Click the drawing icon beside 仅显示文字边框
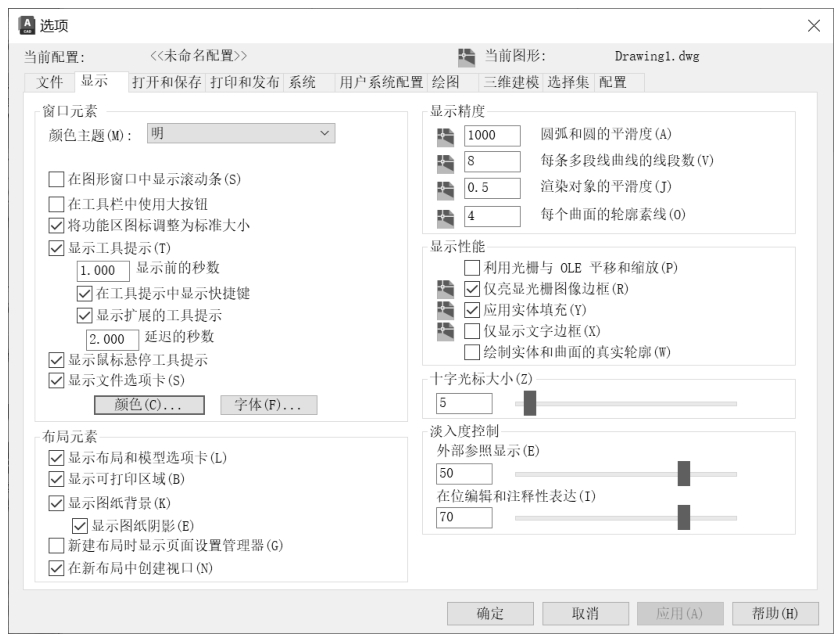This screenshot has width=838, height=638. 445,331
